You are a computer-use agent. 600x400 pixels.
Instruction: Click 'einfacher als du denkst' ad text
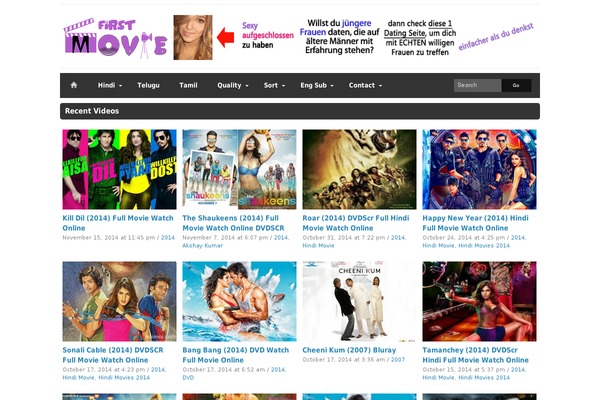click(496, 37)
